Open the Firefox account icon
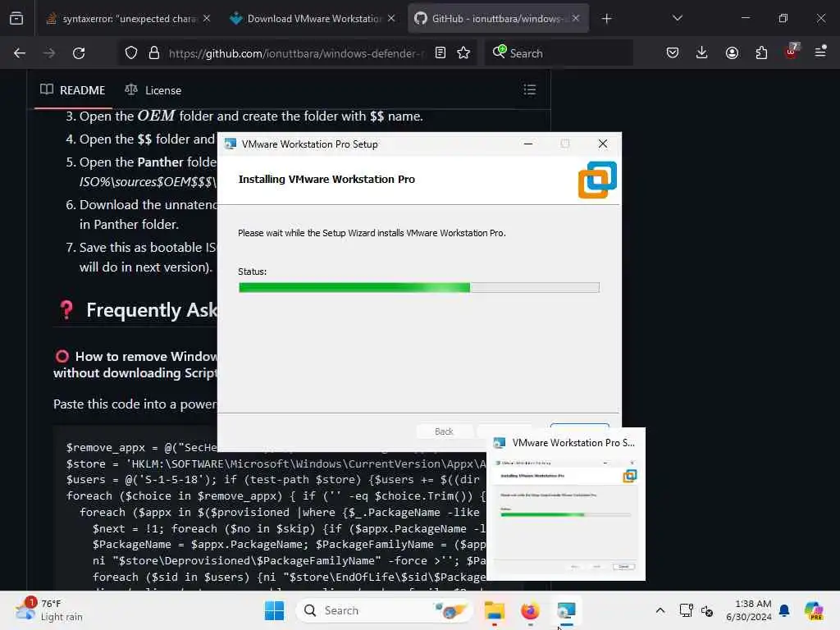The image size is (840, 630). (x=732, y=53)
